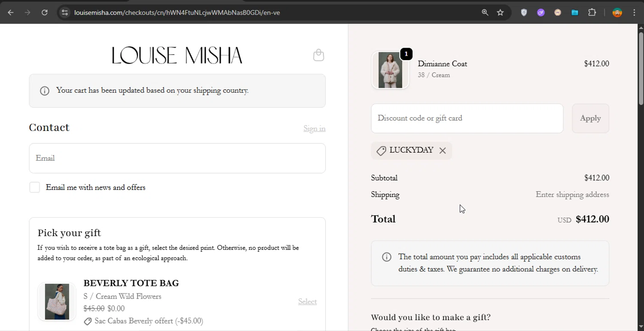Open the Sign in link
The height and width of the screenshot is (331, 644).
(314, 129)
